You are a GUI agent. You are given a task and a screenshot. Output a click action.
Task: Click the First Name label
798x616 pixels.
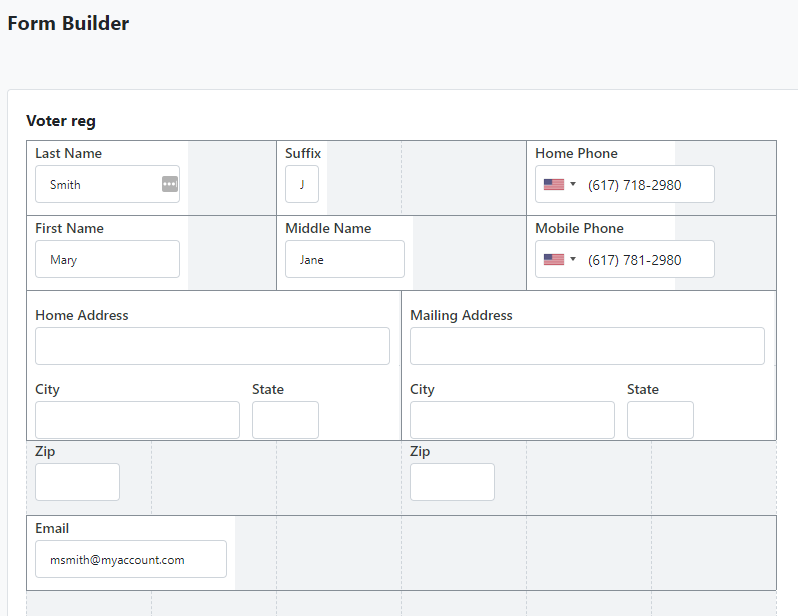point(69,228)
